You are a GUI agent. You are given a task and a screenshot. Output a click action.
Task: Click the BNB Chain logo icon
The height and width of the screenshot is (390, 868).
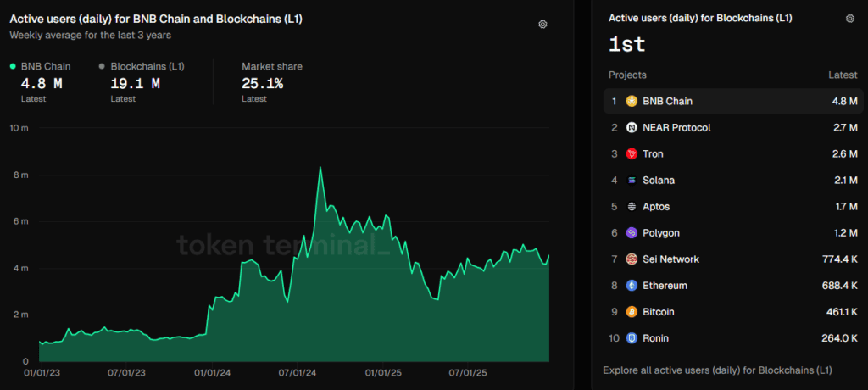632,102
